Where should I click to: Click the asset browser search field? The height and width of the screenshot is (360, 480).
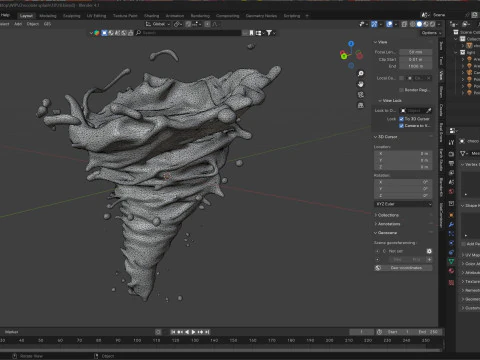pos(188,33)
